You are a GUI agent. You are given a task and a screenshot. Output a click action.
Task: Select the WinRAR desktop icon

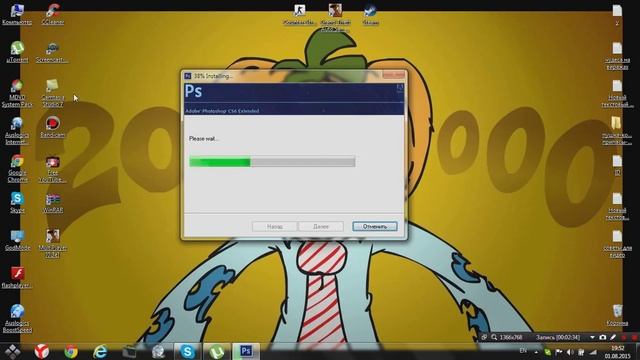point(53,202)
